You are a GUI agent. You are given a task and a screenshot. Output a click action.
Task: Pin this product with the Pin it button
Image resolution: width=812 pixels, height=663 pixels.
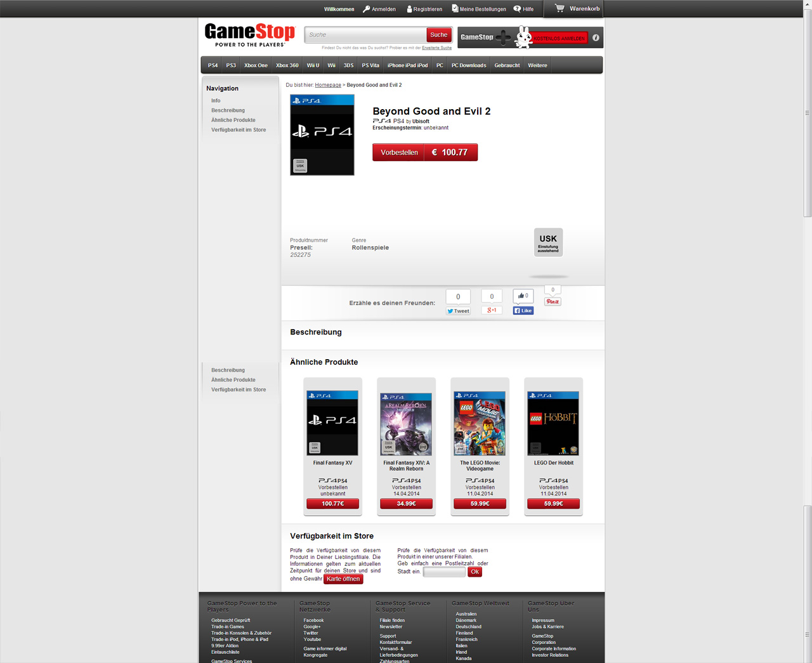click(x=552, y=301)
